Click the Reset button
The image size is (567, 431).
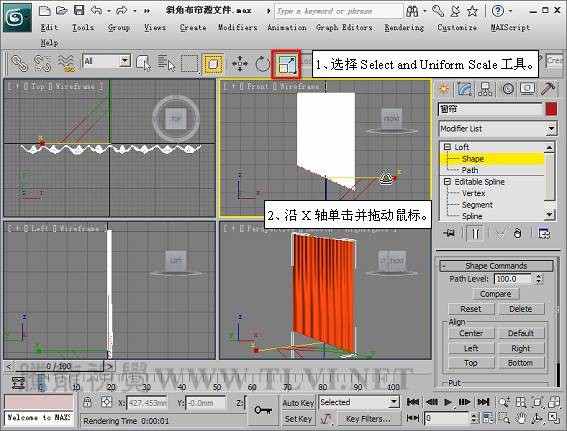(471, 309)
